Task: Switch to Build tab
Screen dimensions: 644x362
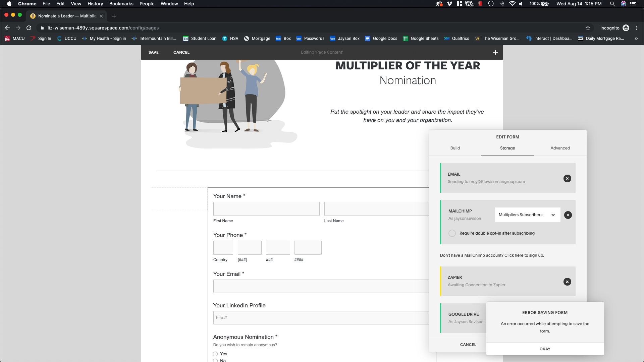Action: pyautogui.click(x=455, y=148)
